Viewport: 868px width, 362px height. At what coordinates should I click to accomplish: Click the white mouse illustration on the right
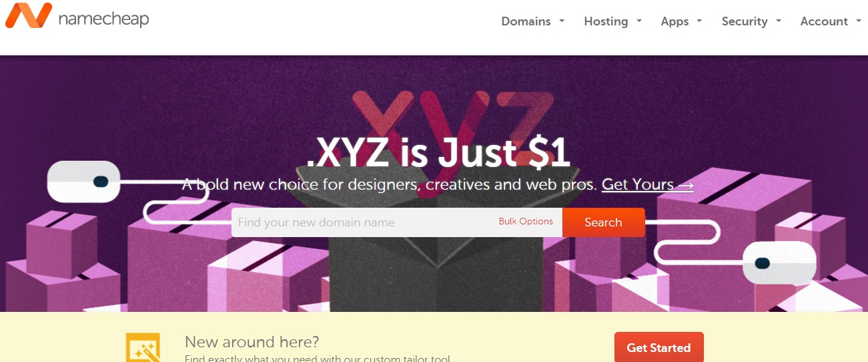tap(779, 263)
